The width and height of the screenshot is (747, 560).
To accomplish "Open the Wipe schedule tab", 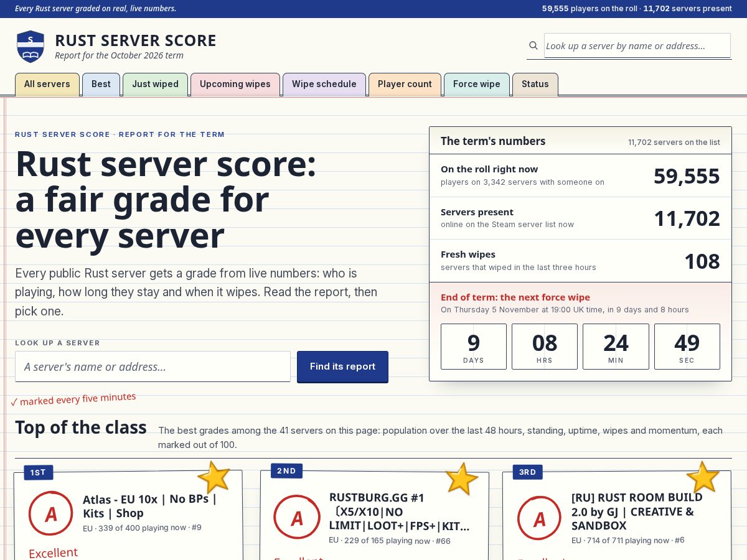I will (324, 85).
